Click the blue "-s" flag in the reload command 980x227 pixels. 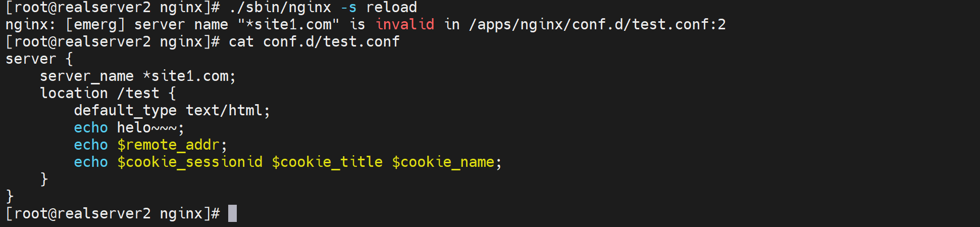(348, 8)
